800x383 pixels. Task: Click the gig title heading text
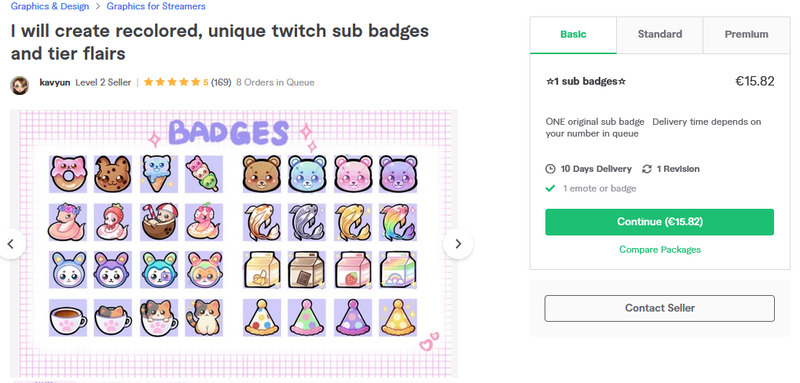[x=219, y=42]
